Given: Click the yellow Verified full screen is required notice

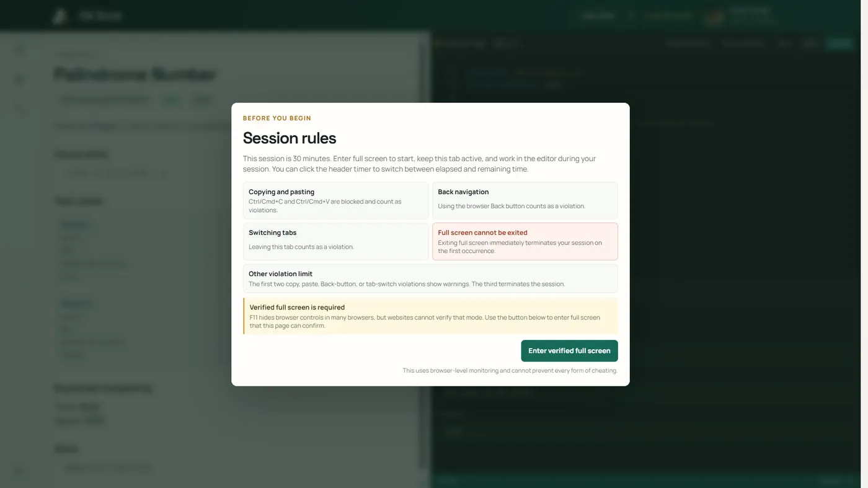Looking at the screenshot, I should (430, 316).
